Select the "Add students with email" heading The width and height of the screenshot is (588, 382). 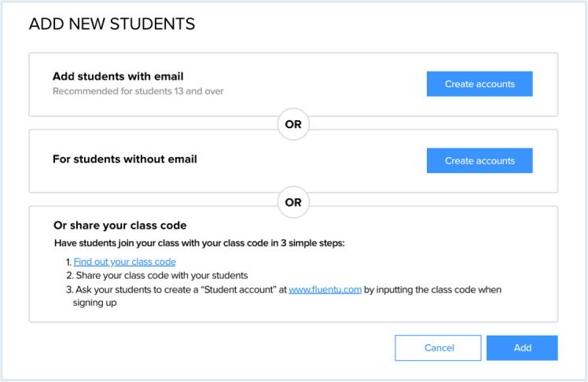(x=118, y=76)
